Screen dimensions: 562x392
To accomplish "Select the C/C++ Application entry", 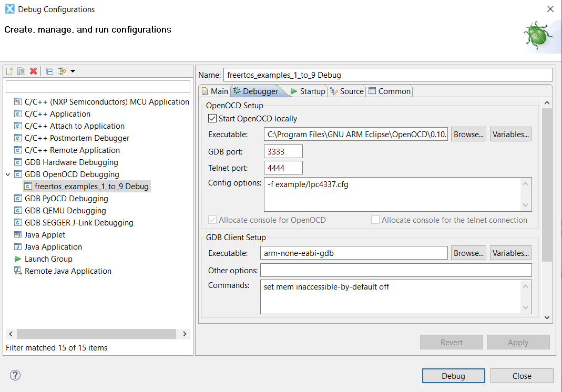I will tap(57, 114).
